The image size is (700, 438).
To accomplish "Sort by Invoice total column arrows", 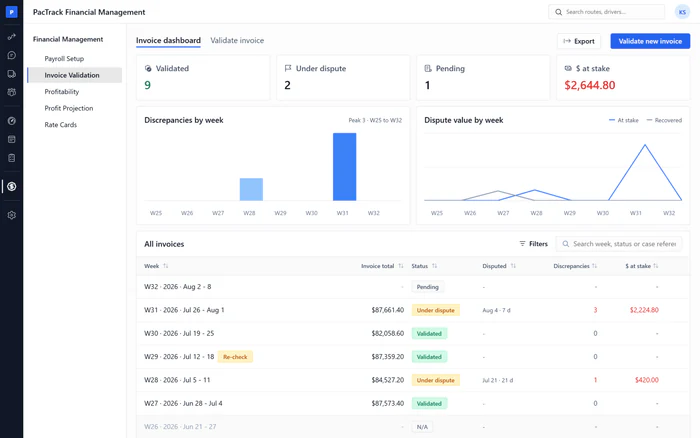I will tap(401, 266).
